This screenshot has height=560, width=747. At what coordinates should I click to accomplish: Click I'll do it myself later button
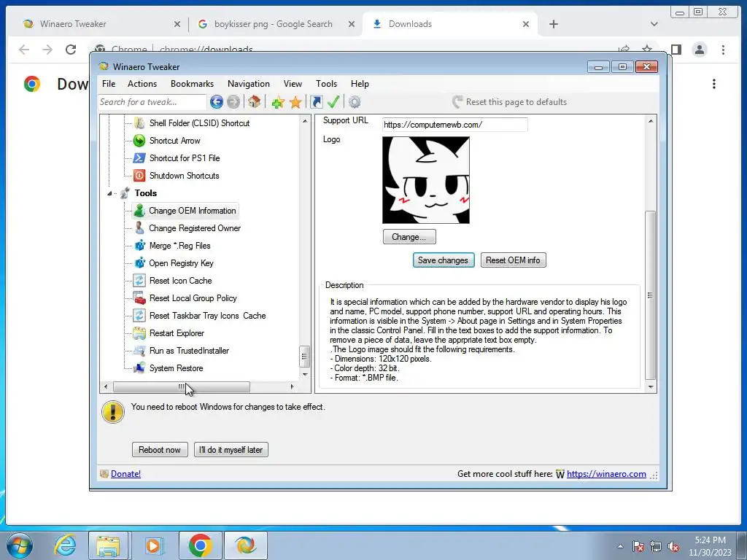(231, 449)
